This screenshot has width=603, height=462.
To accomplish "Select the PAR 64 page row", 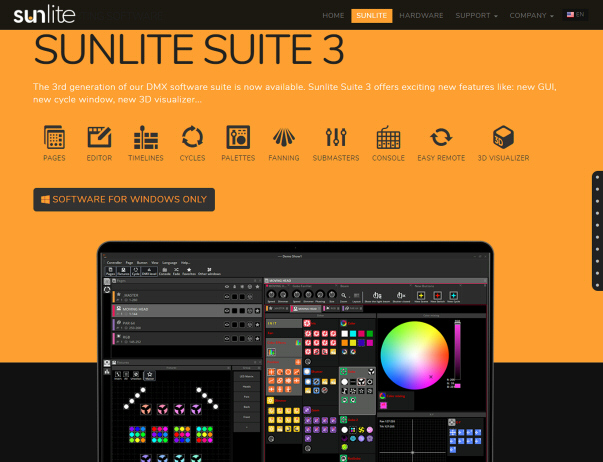I will (x=187, y=325).
